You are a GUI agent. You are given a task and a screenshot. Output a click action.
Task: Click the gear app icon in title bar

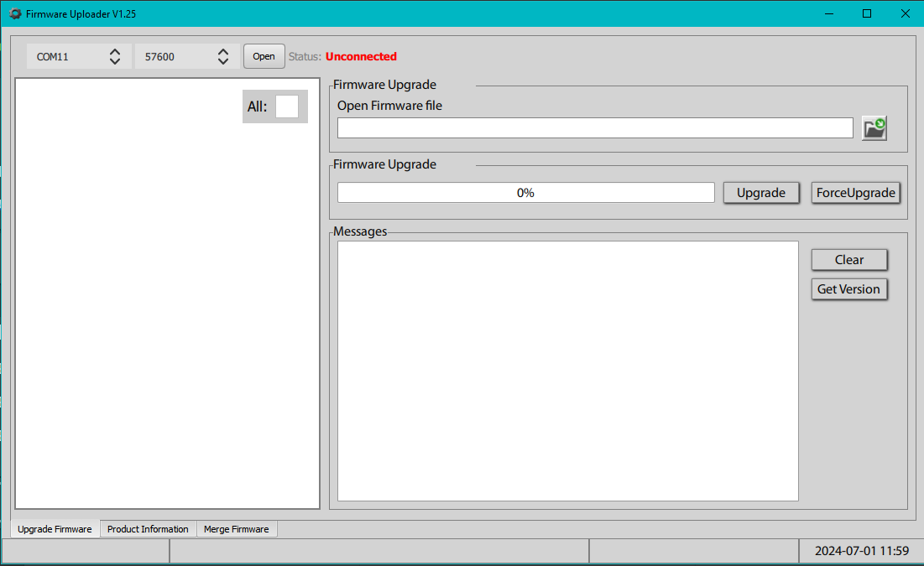[x=14, y=13]
